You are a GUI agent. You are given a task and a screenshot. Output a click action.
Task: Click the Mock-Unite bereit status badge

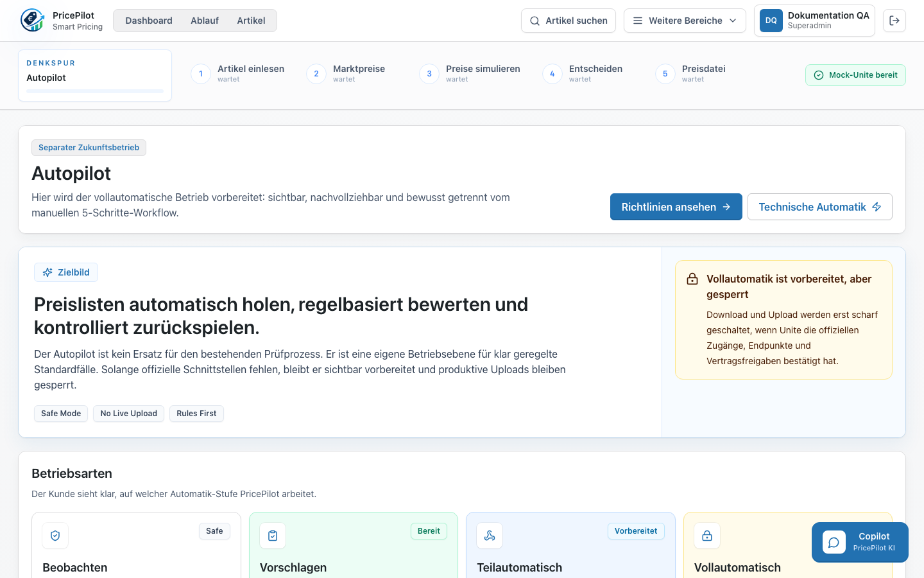855,75
